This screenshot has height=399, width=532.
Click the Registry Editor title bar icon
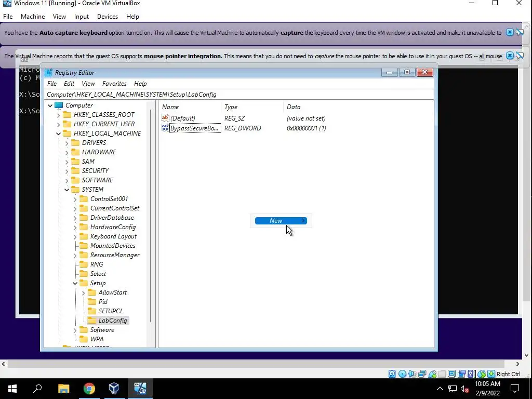(48, 73)
